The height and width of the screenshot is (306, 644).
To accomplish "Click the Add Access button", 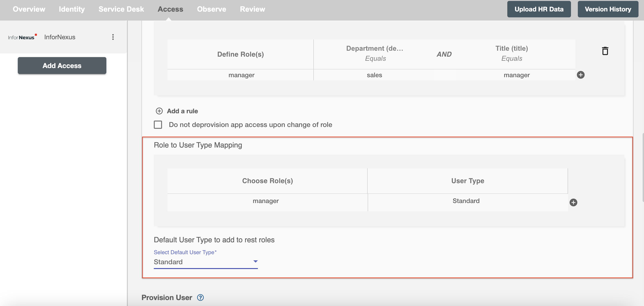I will pyautogui.click(x=62, y=66).
